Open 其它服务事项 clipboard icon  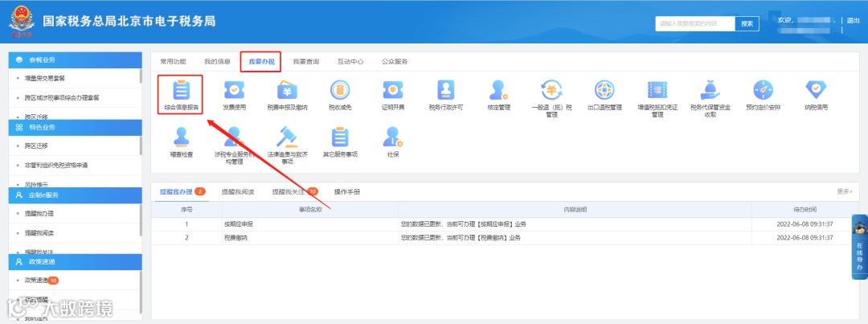(340, 136)
